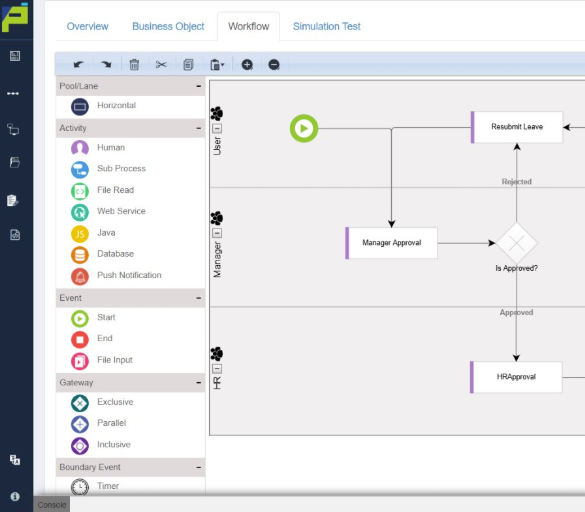Click the Undo arrow in the toolbar
585x512 pixels.
point(78,65)
